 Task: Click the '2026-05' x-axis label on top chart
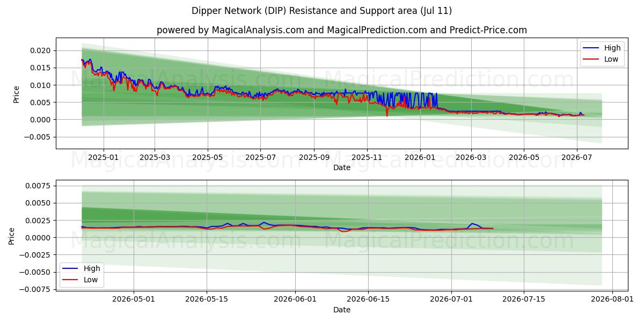[524, 158]
